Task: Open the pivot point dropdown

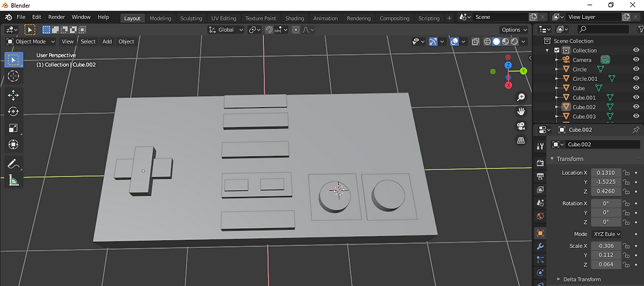Action: click(x=255, y=30)
